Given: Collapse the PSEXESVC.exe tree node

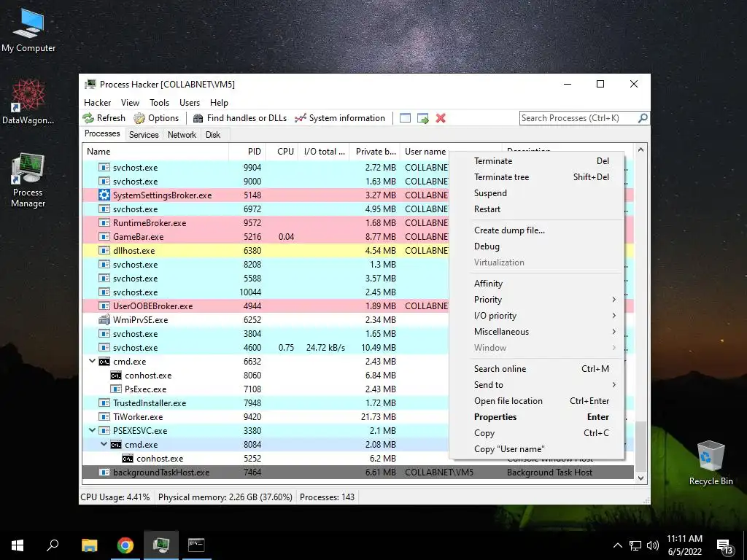Looking at the screenshot, I should coord(93,430).
